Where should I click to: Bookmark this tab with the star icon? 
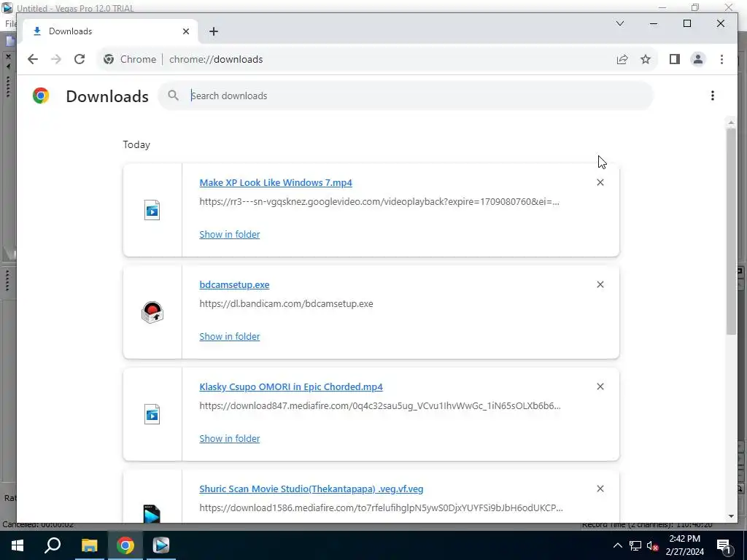point(646,59)
